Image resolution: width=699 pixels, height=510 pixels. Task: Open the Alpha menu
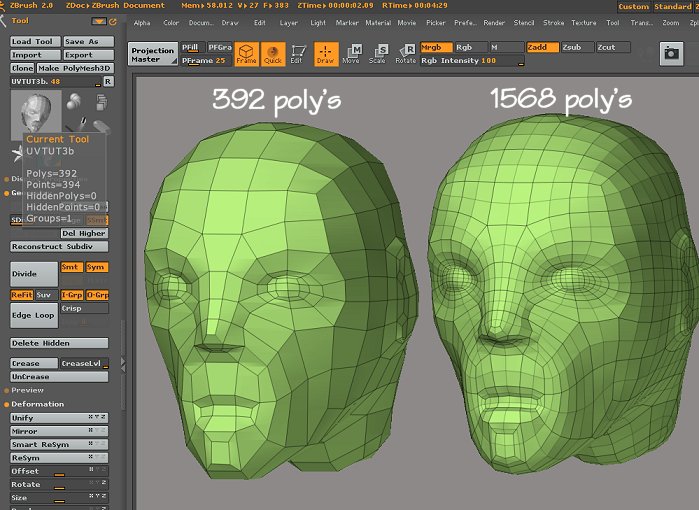pos(142,23)
